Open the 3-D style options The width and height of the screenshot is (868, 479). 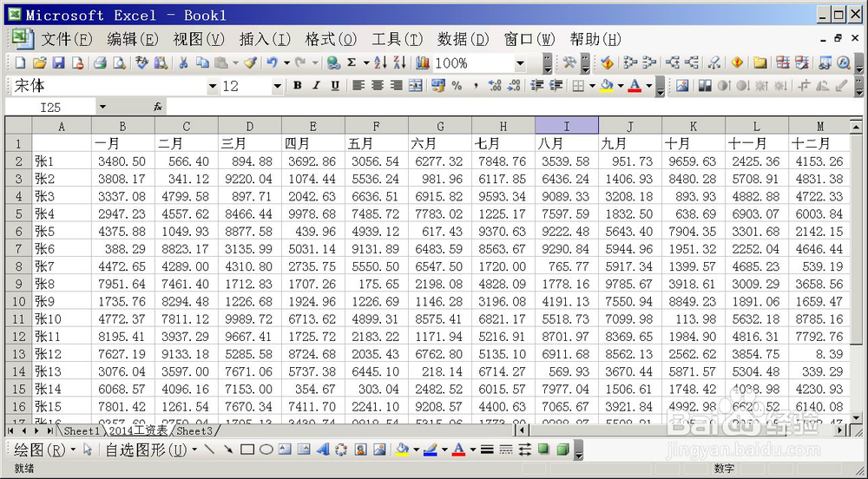562,449
